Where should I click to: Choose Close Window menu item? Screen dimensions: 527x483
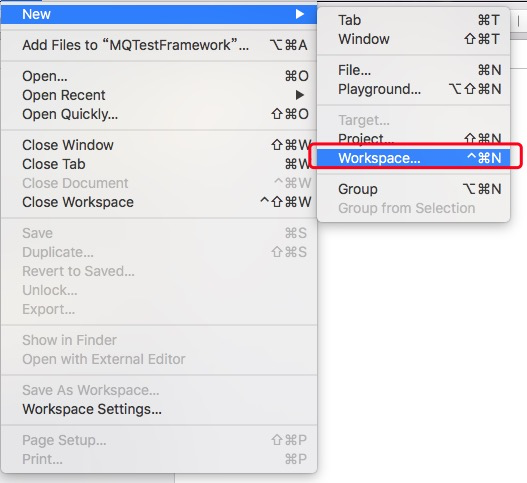(159, 145)
